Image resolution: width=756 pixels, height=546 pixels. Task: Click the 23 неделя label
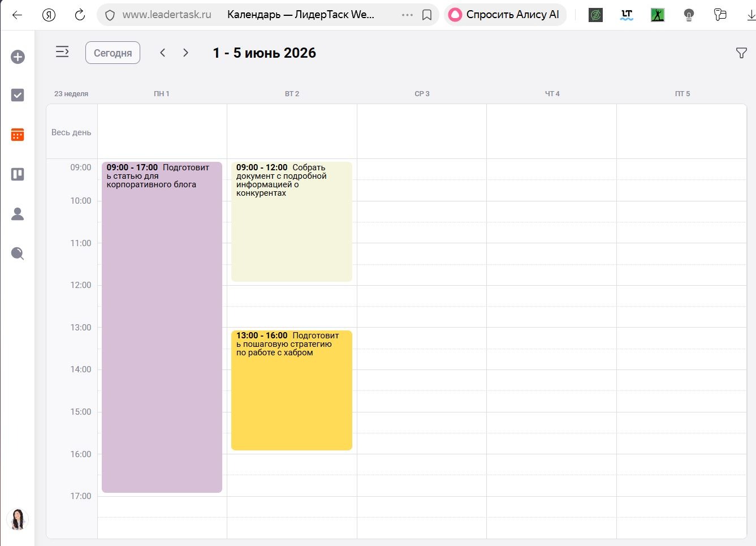coord(71,94)
